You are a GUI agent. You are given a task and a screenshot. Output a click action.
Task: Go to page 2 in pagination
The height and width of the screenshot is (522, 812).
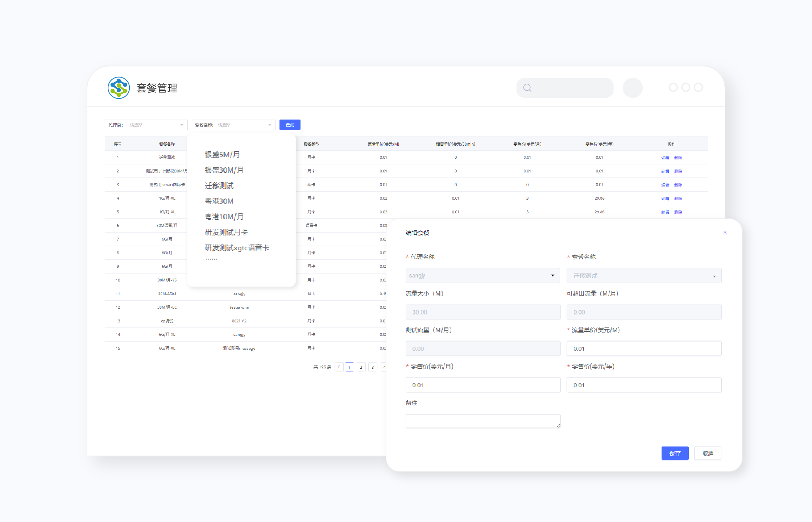pos(361,367)
